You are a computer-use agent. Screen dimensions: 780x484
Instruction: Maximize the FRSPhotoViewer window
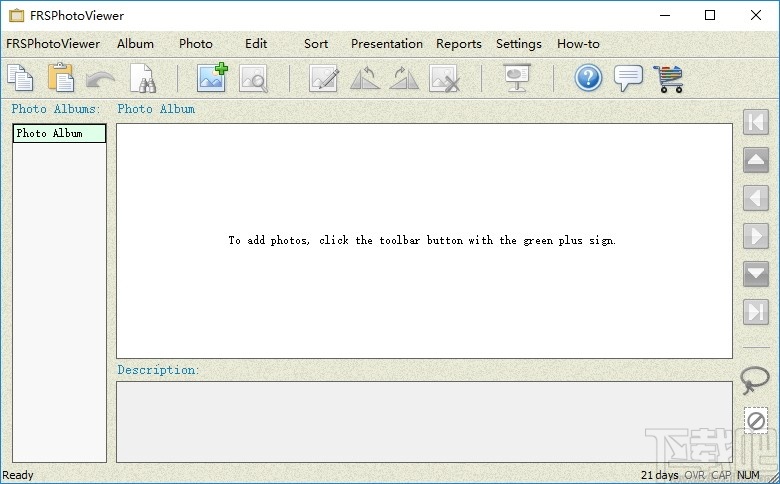click(710, 15)
